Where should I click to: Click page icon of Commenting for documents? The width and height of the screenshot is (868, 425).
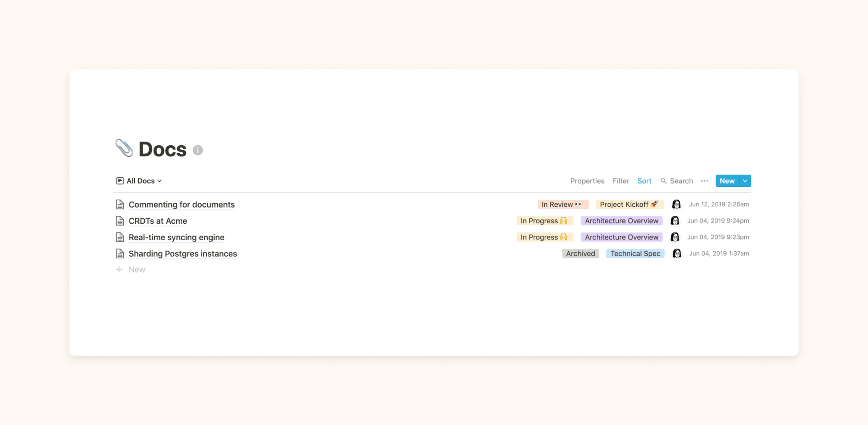[120, 205]
